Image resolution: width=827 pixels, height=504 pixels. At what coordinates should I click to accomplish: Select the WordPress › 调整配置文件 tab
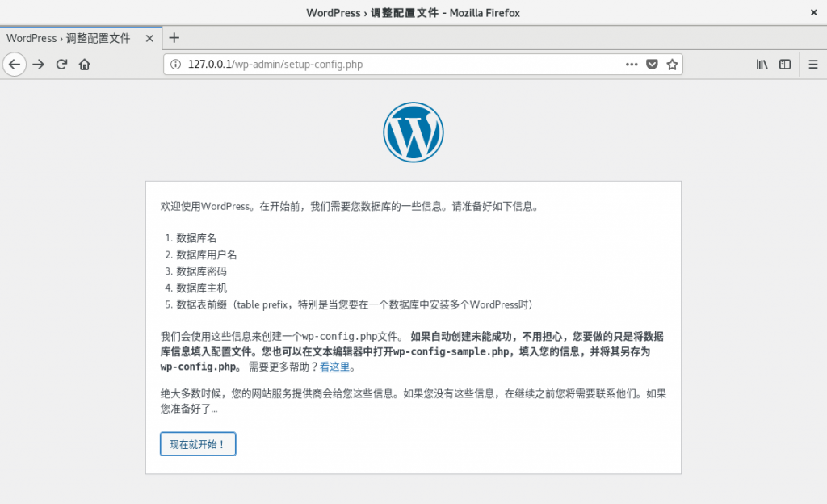pos(69,38)
